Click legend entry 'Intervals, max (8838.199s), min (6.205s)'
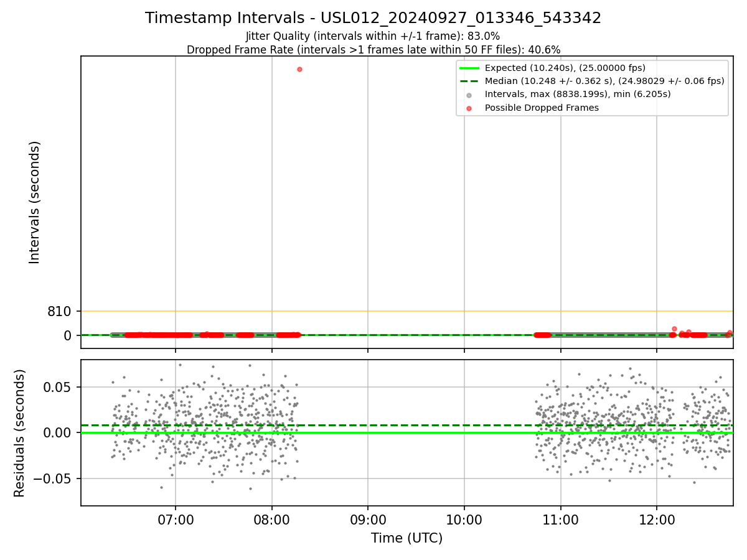Viewport: 747px width, 560px height. click(x=578, y=94)
